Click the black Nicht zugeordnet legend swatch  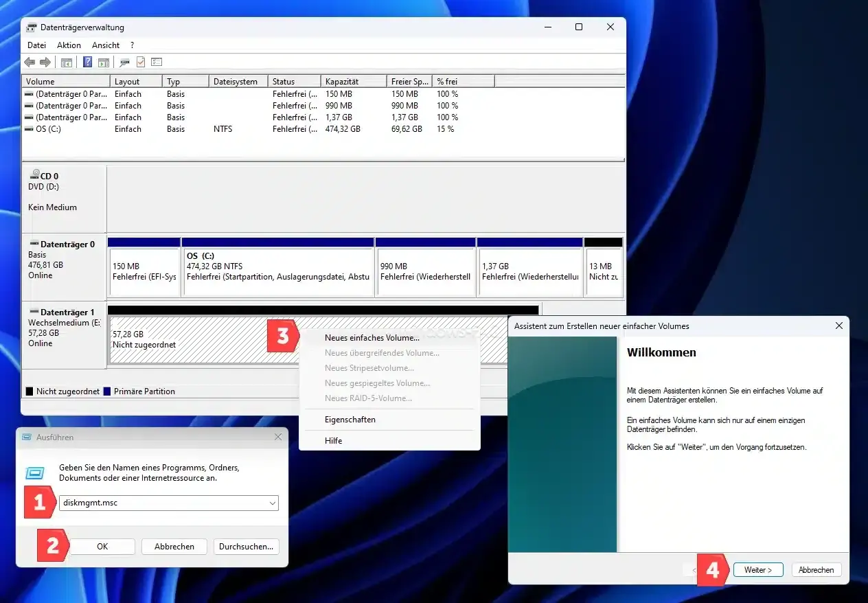(x=30, y=391)
